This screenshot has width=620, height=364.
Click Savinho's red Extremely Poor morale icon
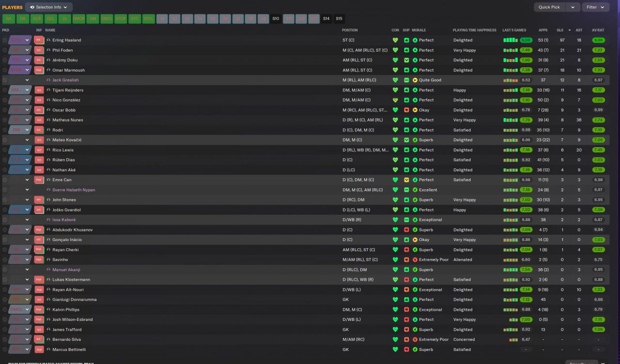415,260
